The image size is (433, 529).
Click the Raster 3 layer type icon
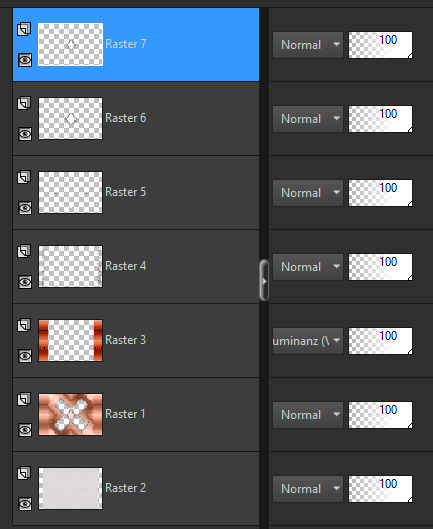point(24,325)
